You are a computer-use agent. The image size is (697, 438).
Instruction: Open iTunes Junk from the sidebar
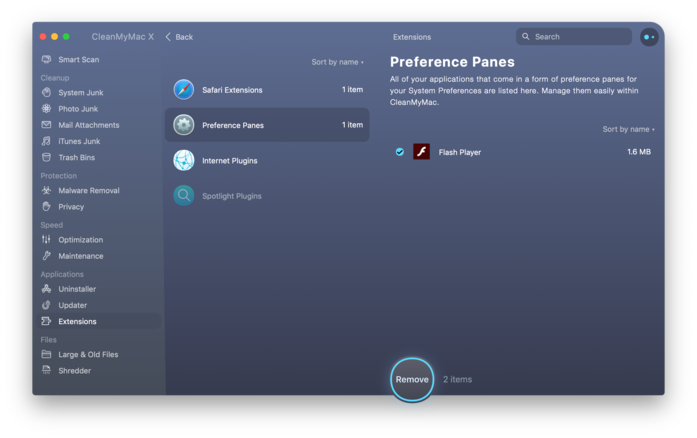[x=79, y=141]
